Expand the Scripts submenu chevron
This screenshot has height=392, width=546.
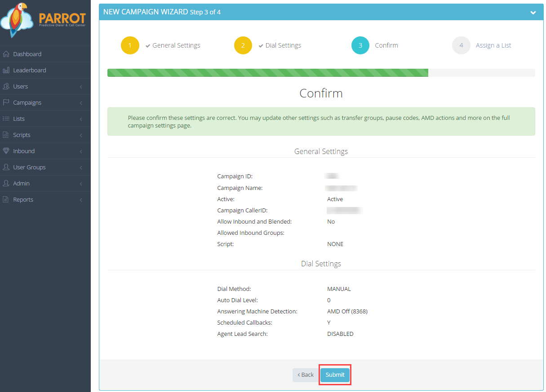pyautogui.click(x=81, y=135)
